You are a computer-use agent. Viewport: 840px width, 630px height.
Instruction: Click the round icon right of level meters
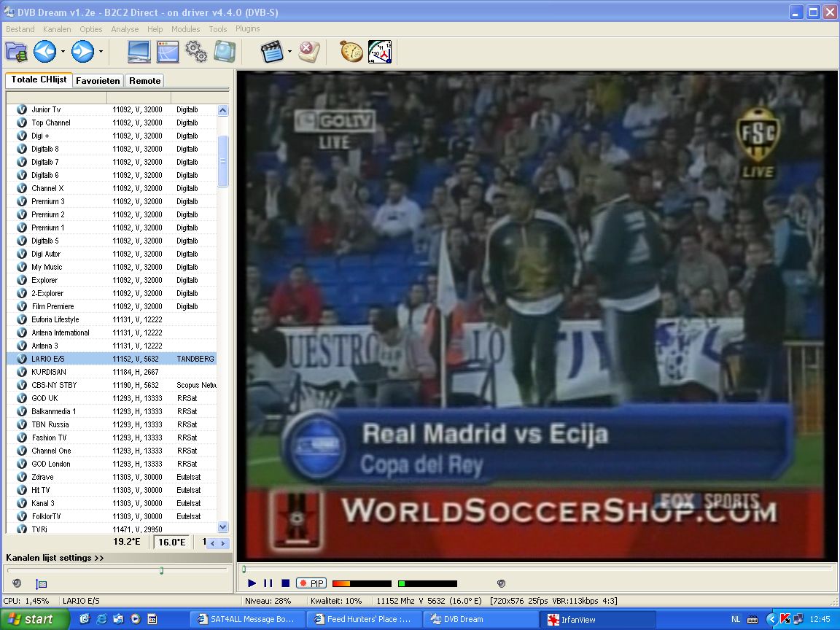(501, 583)
